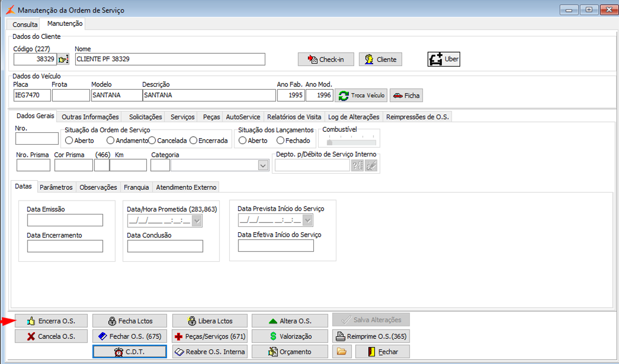Open the Serviços tab
This screenshot has width=619, height=364.
[x=182, y=117]
